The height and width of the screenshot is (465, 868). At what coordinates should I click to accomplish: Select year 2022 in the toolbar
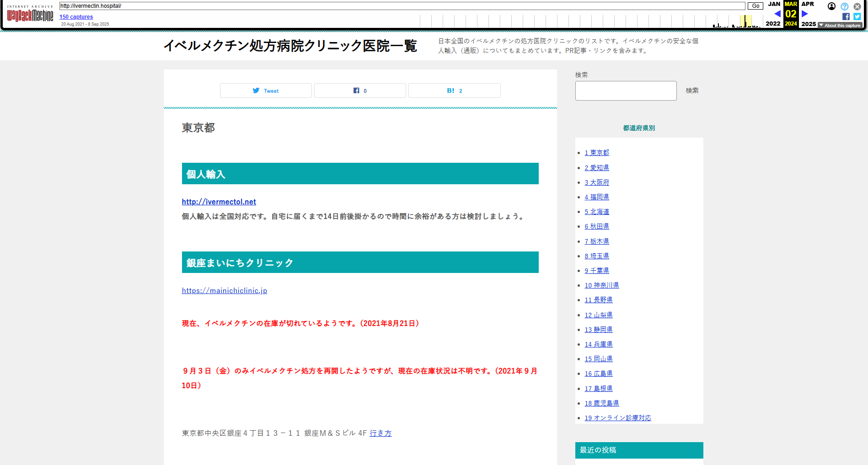pos(773,24)
